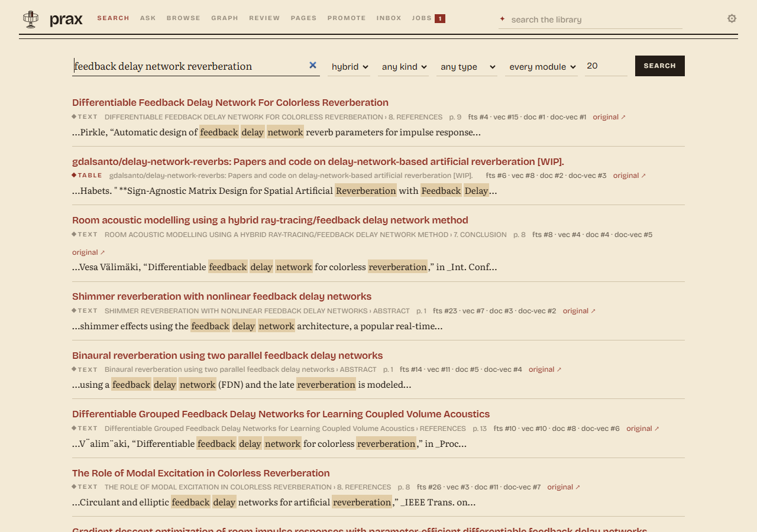Open the 'every module' dropdown
The height and width of the screenshot is (532, 757).
tap(542, 67)
